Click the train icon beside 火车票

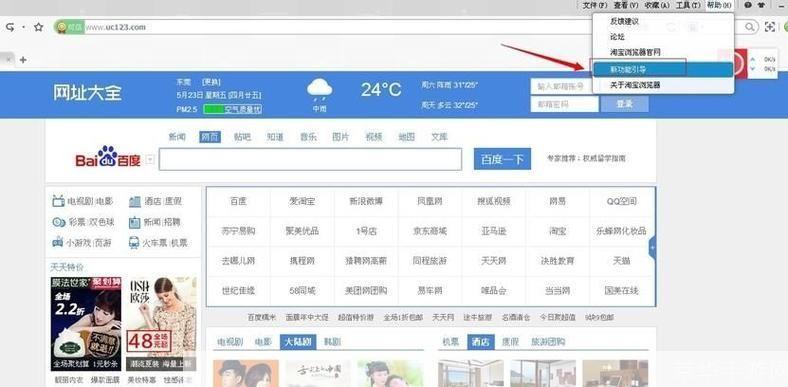click(134, 243)
